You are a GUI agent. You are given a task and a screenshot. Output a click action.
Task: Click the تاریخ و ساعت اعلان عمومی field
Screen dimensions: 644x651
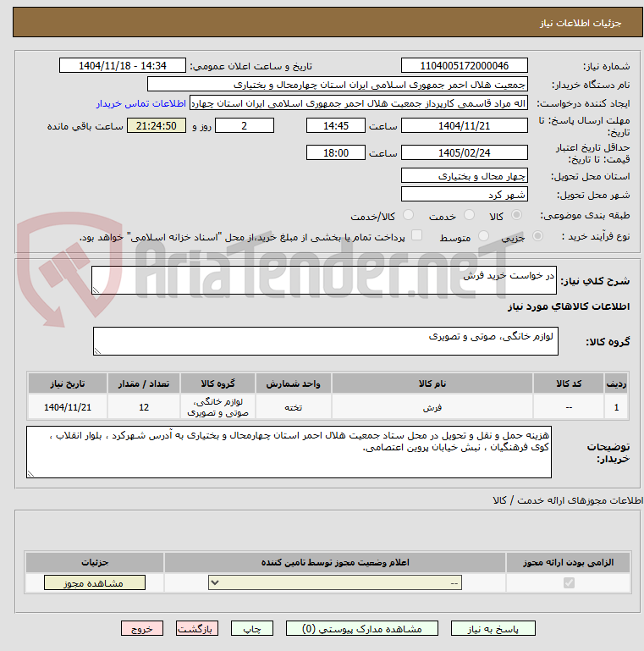click(x=123, y=65)
